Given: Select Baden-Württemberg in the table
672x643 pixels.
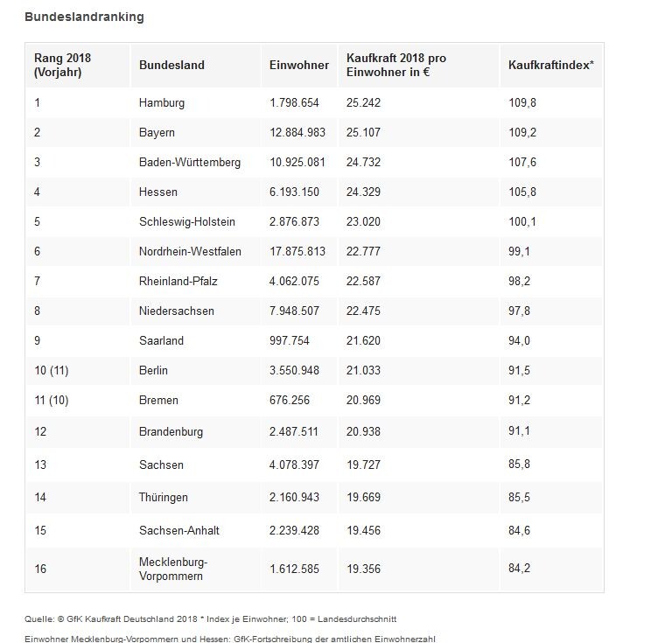Looking at the screenshot, I should pyautogui.click(x=190, y=163).
